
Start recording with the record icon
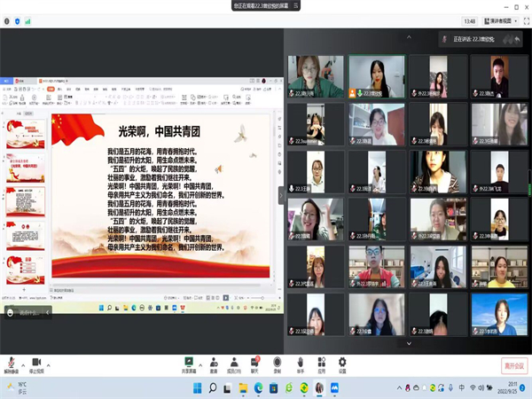(277, 362)
